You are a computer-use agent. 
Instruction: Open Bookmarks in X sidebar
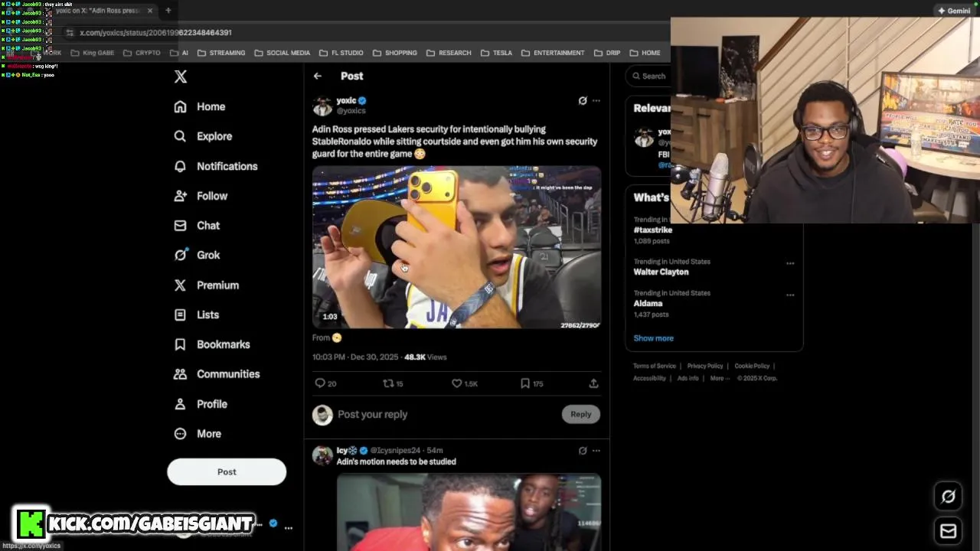pyautogui.click(x=212, y=344)
